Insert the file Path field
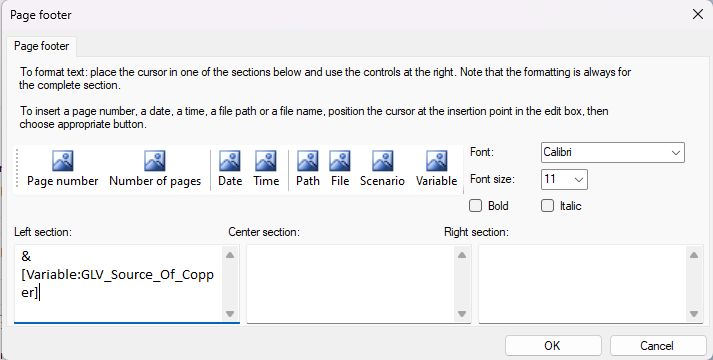This screenshot has height=360, width=713. (308, 169)
